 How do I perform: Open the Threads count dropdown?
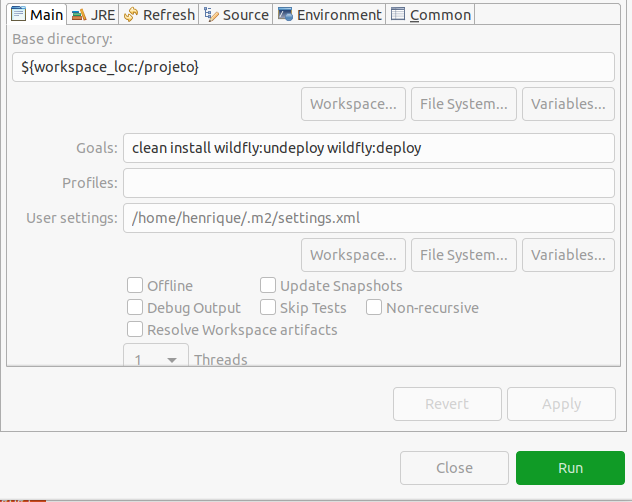coord(156,355)
